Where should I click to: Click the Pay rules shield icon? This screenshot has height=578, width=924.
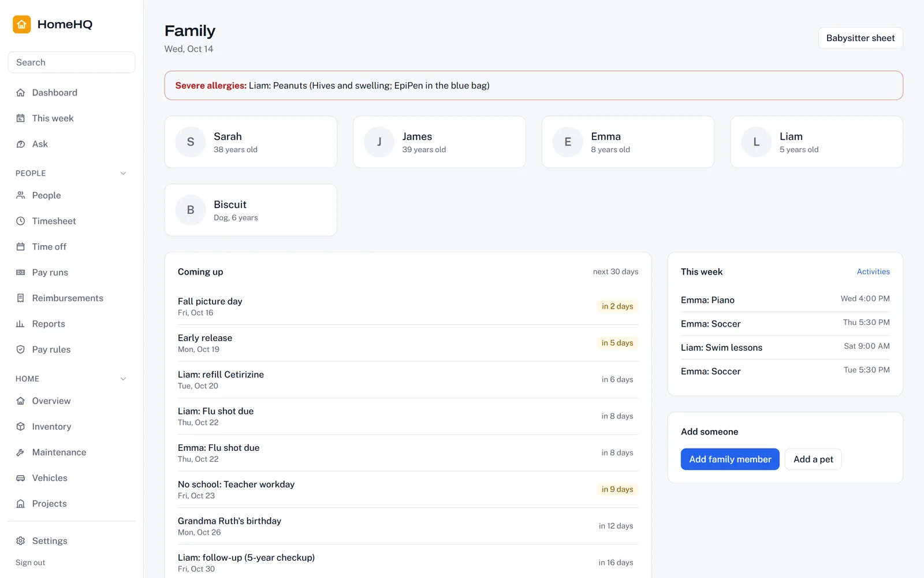[21, 350]
